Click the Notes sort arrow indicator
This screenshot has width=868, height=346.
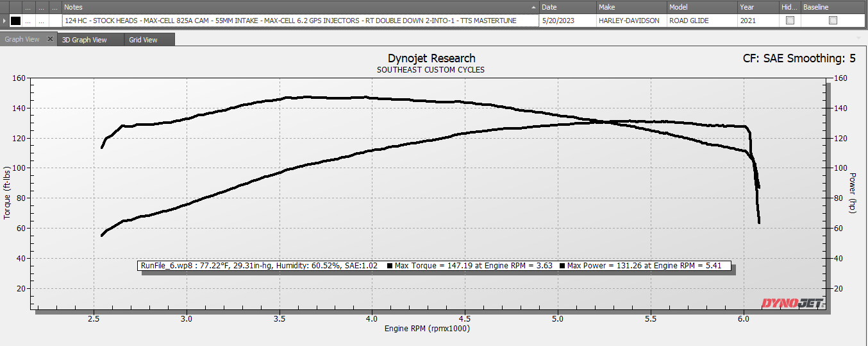point(533,7)
